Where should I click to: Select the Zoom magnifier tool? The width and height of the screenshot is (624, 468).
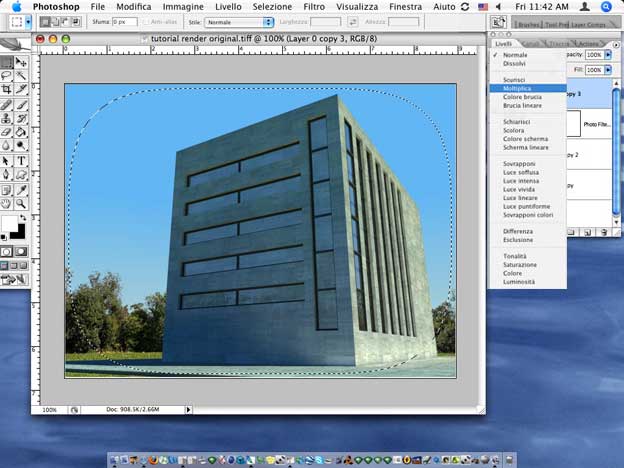pos(21,202)
